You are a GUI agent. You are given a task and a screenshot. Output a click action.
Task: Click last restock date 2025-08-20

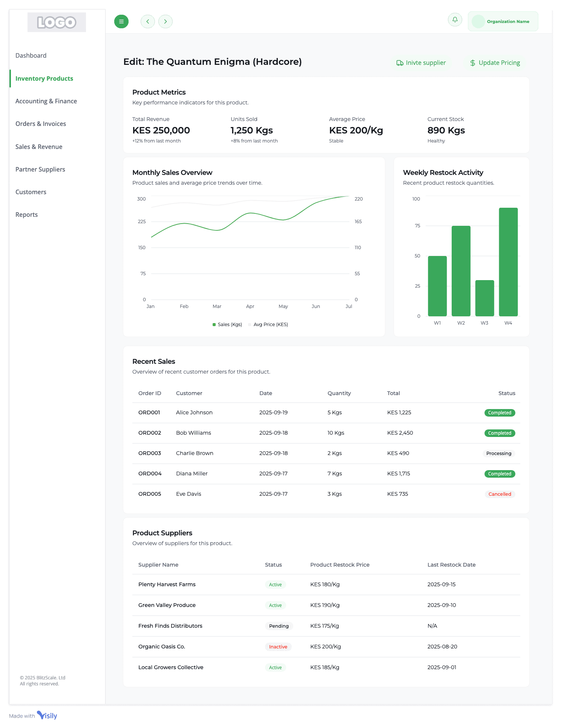click(x=442, y=647)
